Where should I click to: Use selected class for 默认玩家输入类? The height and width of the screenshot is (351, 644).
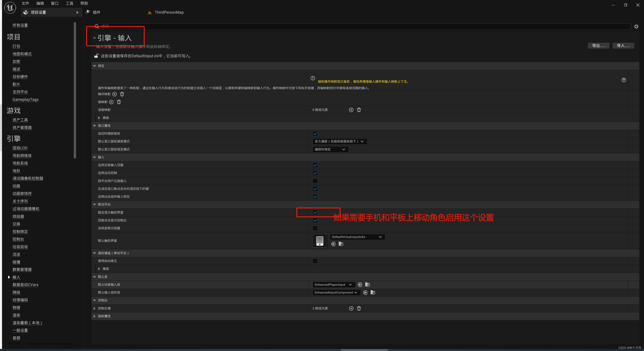pyautogui.click(x=360, y=285)
